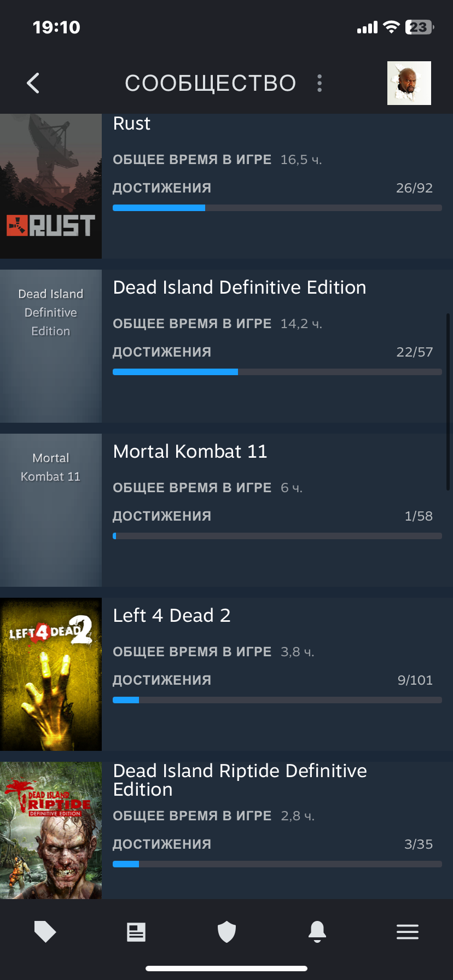This screenshot has height=980, width=453.
Task: Open the three-dot options menu
Action: tap(320, 83)
